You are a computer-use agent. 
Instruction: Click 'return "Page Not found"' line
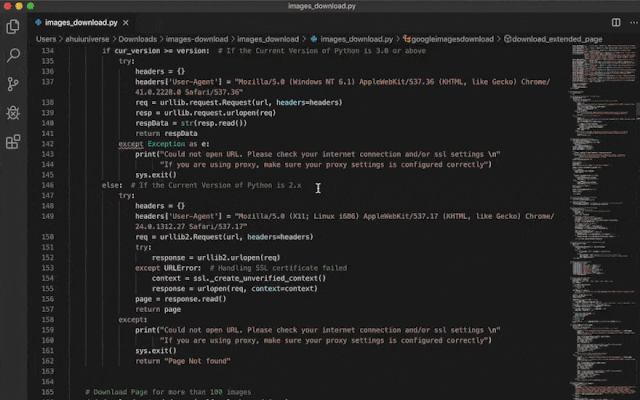click(x=183, y=361)
